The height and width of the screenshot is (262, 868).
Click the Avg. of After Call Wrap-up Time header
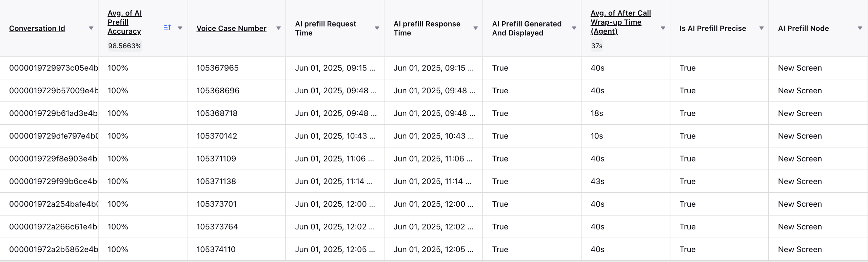[x=620, y=22]
